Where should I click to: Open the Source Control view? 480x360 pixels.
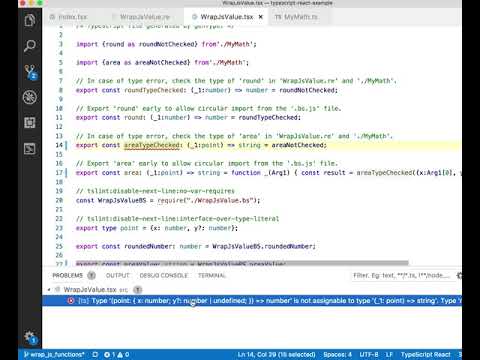point(30,72)
